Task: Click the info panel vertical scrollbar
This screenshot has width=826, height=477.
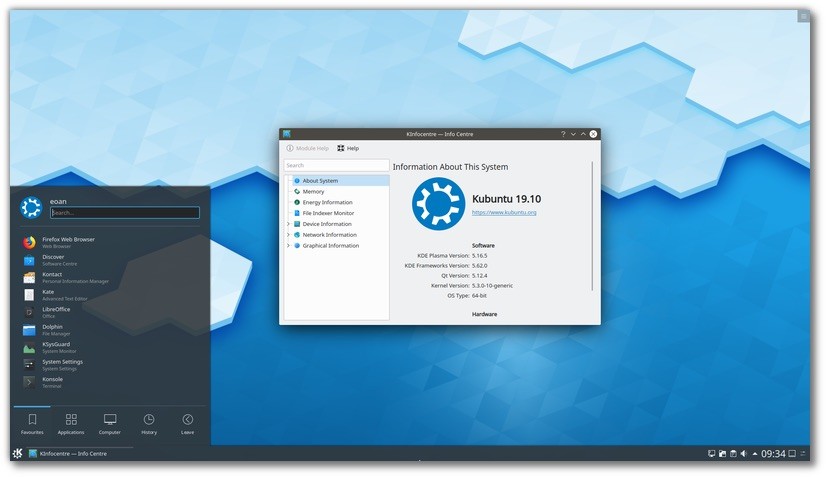Action: (x=593, y=226)
